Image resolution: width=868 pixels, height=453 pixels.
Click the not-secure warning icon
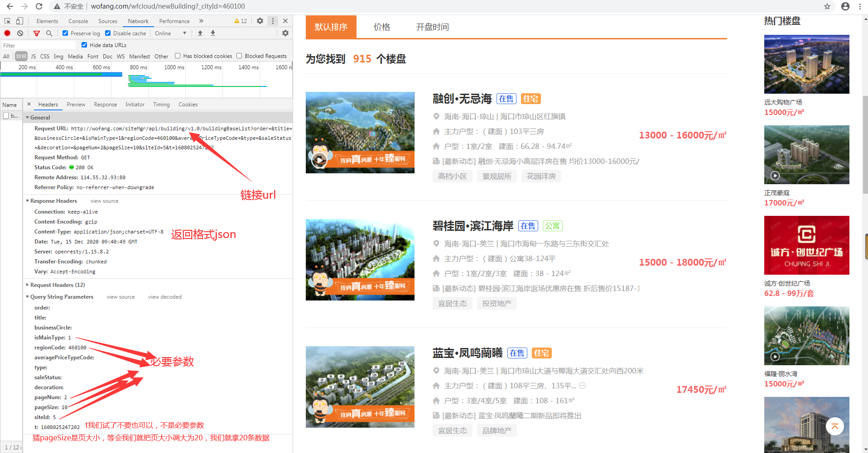tap(57, 6)
